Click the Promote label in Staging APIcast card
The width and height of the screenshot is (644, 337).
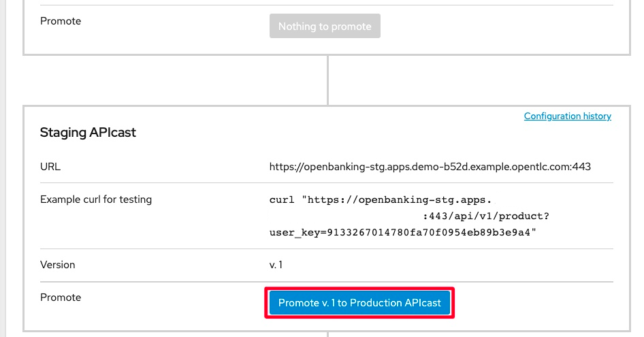[61, 298]
